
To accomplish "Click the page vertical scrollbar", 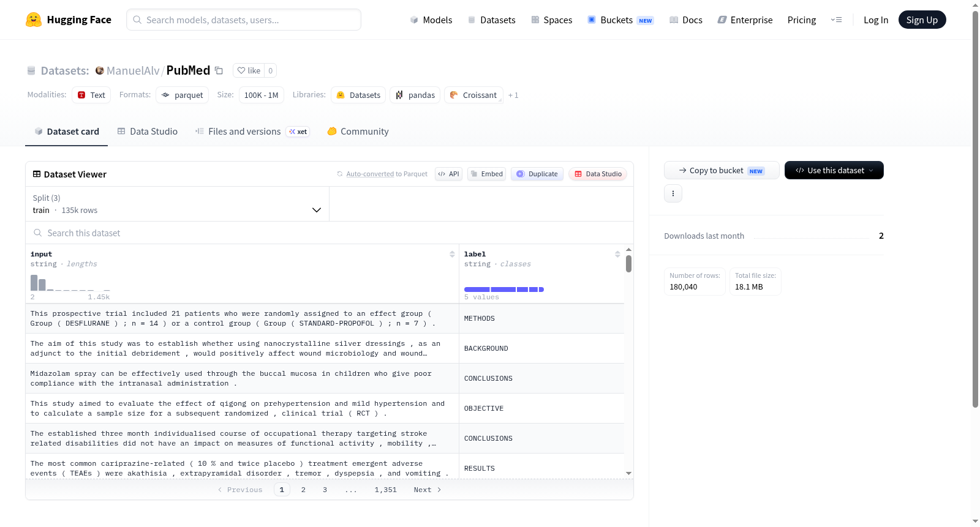I will (975, 208).
